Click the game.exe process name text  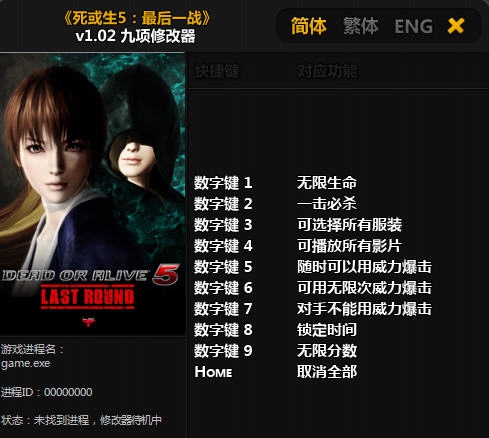coord(26,363)
